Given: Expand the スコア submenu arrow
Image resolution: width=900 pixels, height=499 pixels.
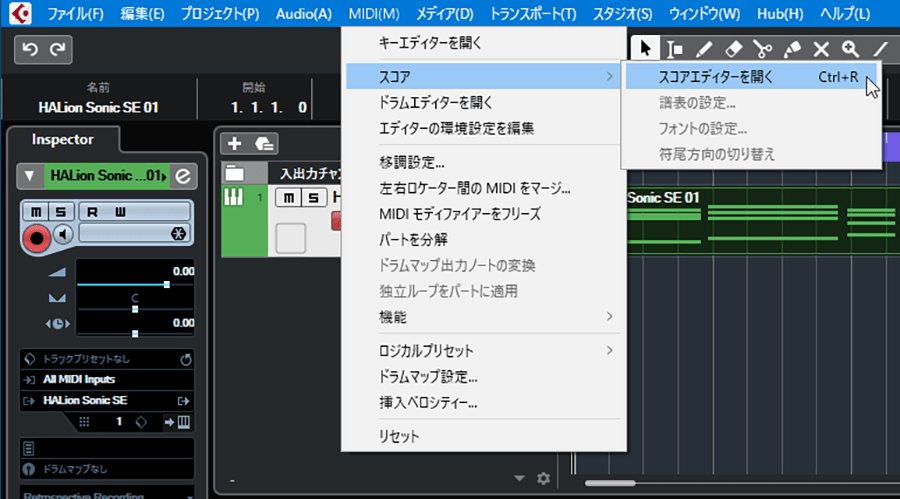Looking at the screenshot, I should point(610,76).
